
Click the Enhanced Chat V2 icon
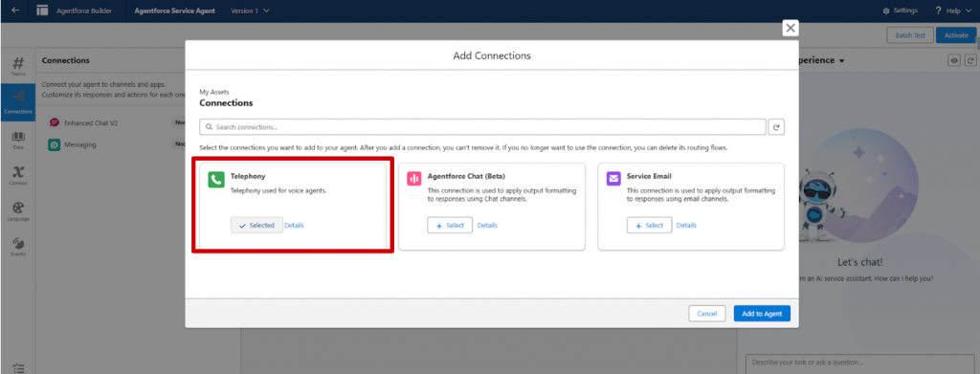point(55,123)
